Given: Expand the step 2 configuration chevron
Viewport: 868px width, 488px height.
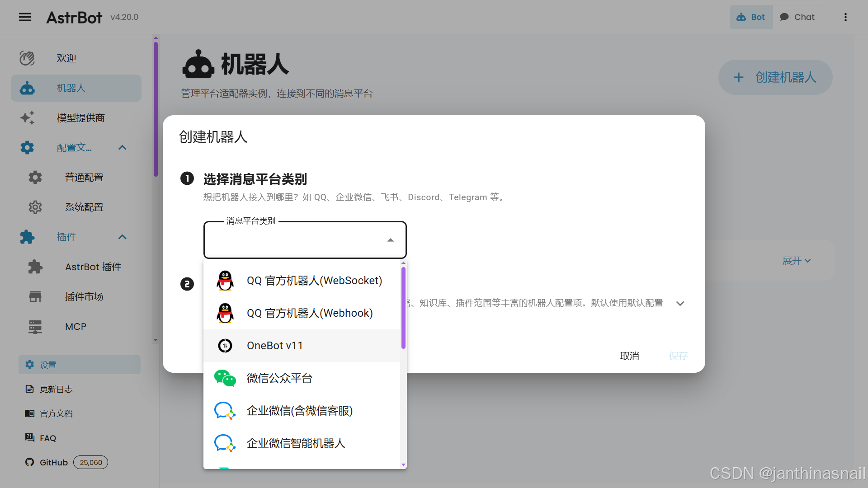Looking at the screenshot, I should pos(680,303).
